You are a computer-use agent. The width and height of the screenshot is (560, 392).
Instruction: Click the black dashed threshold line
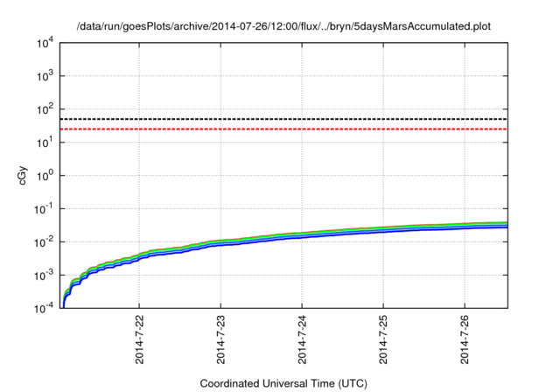pyautogui.click(x=283, y=119)
